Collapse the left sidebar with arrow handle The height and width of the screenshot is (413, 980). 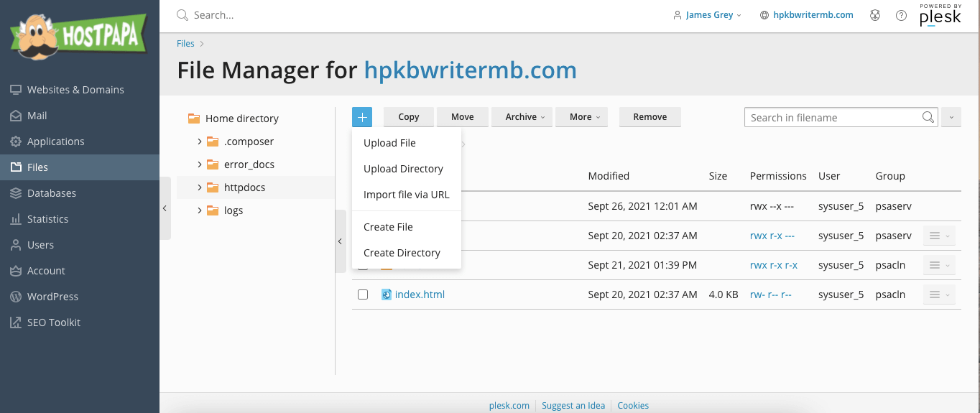point(165,208)
